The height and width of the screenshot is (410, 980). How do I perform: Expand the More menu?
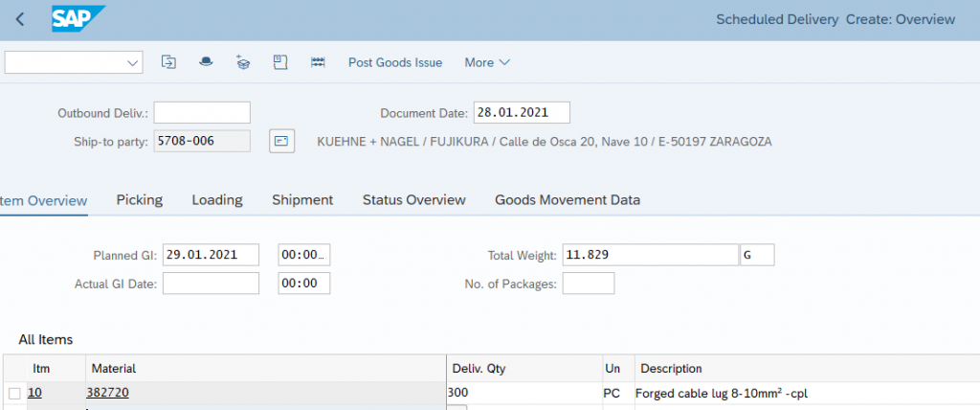[x=487, y=62]
